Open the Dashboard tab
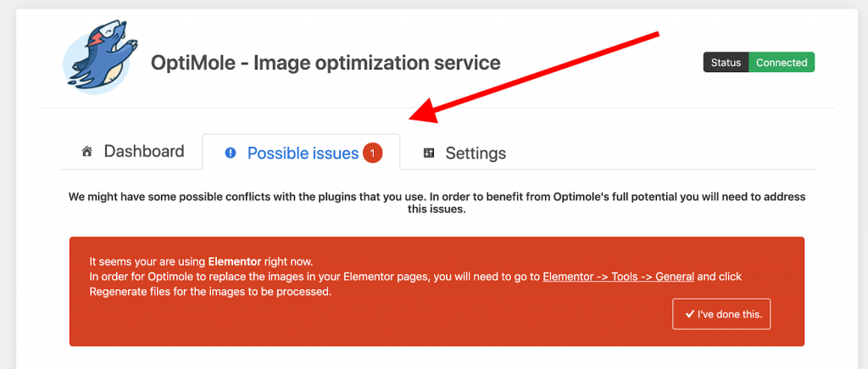868x369 pixels. click(x=143, y=152)
